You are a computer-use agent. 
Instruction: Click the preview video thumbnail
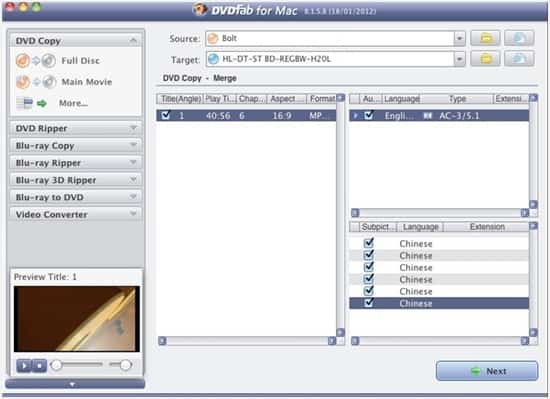77,319
